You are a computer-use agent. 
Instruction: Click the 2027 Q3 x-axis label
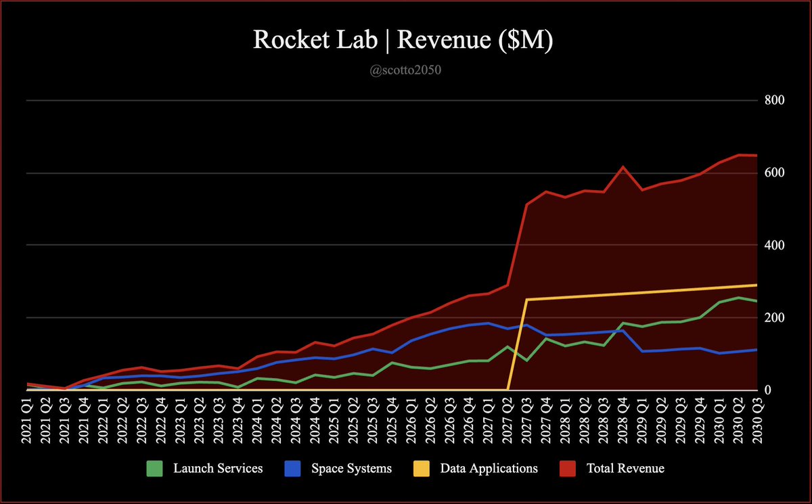click(527, 421)
